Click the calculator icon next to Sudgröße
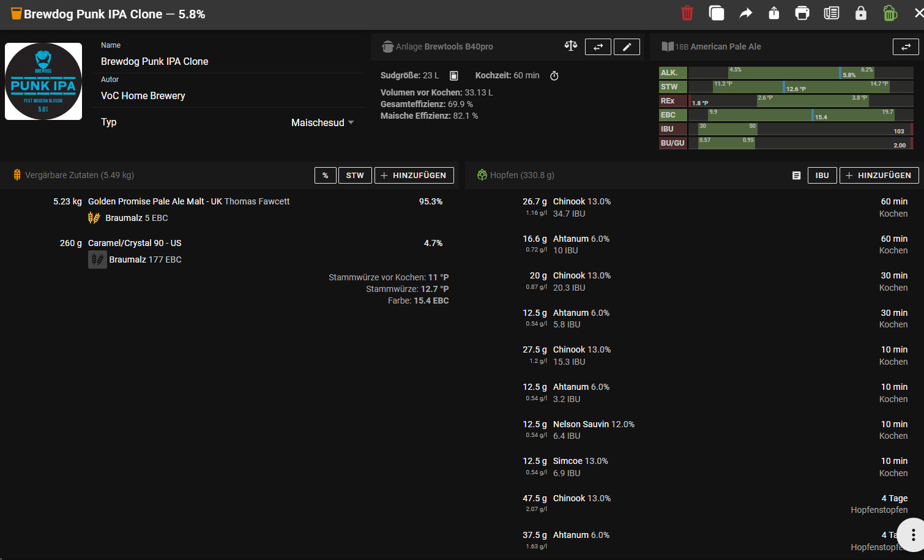The height and width of the screenshot is (560, 924). (454, 76)
